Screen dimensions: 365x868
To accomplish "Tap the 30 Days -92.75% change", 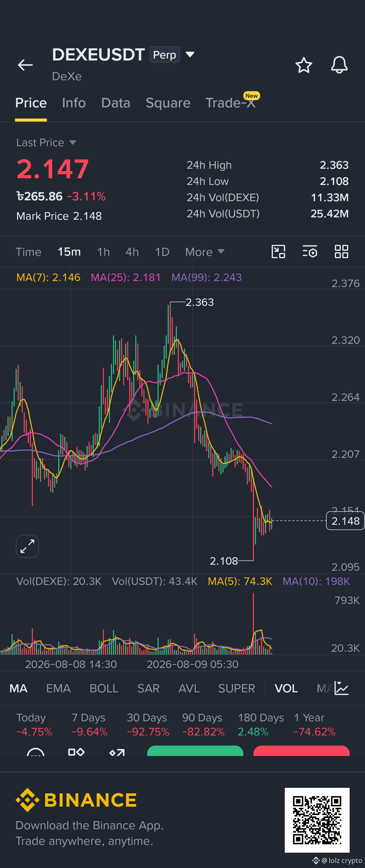I will [148, 724].
